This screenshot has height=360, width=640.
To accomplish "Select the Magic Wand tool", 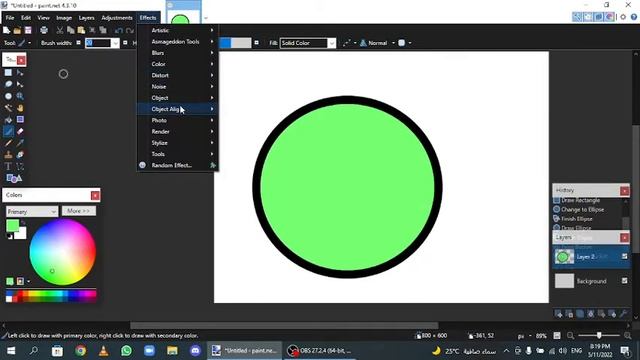I will tap(8, 108).
